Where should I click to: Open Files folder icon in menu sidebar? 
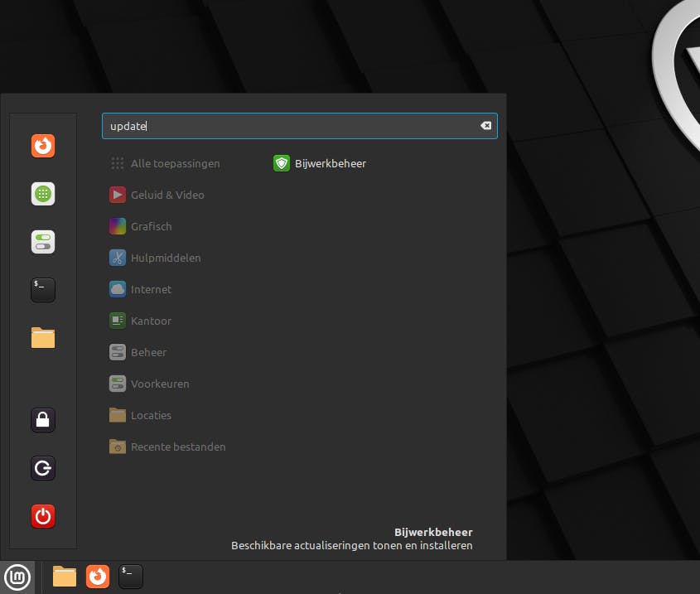point(43,338)
